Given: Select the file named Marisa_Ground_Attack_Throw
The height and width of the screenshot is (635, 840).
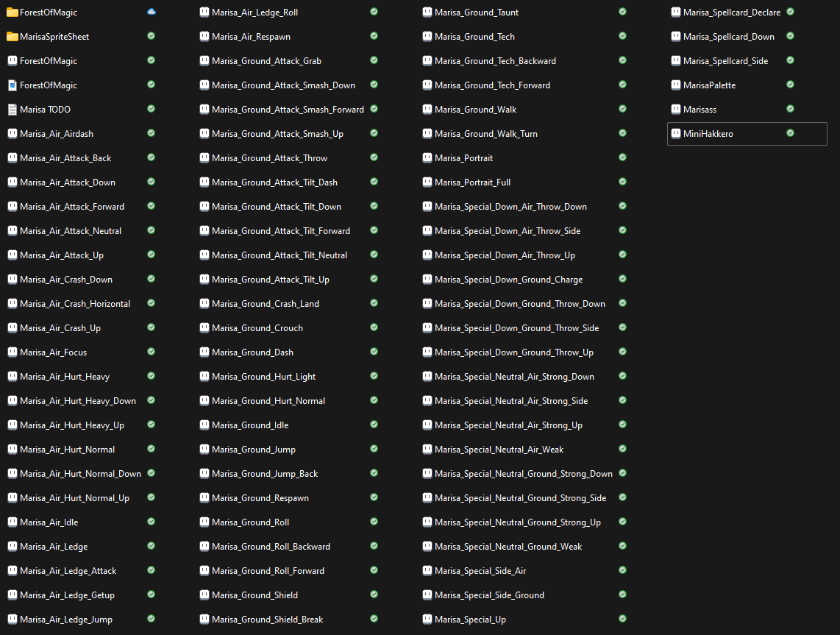Looking at the screenshot, I should (x=269, y=158).
